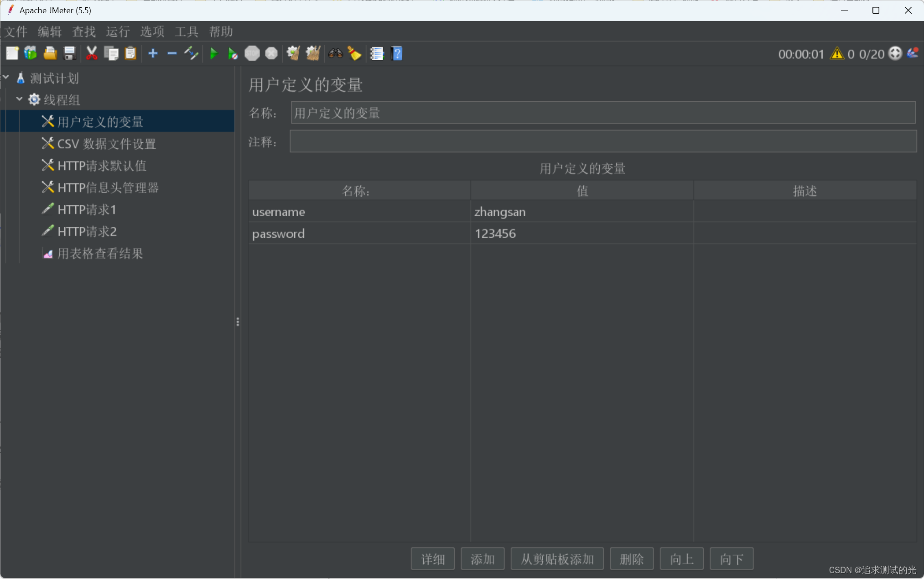Click the password cell in table
The width and height of the screenshot is (924, 579).
359,234
